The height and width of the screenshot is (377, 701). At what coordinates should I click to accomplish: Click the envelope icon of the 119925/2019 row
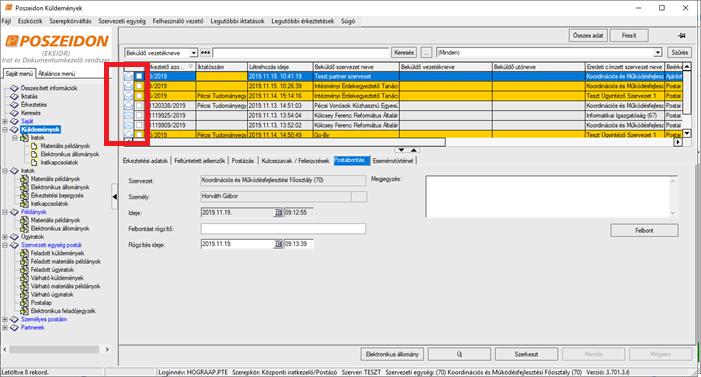(x=129, y=115)
